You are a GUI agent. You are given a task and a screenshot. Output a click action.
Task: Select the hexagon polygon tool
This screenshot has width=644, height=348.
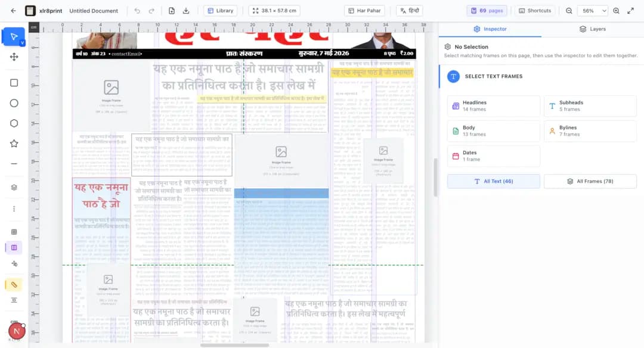[x=14, y=123]
